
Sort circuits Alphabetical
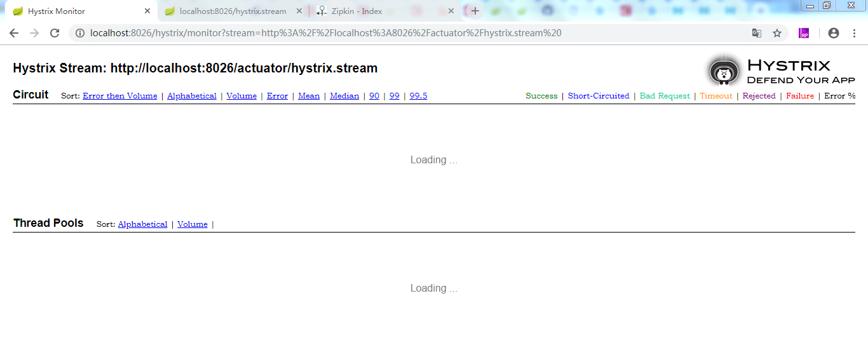(x=192, y=96)
